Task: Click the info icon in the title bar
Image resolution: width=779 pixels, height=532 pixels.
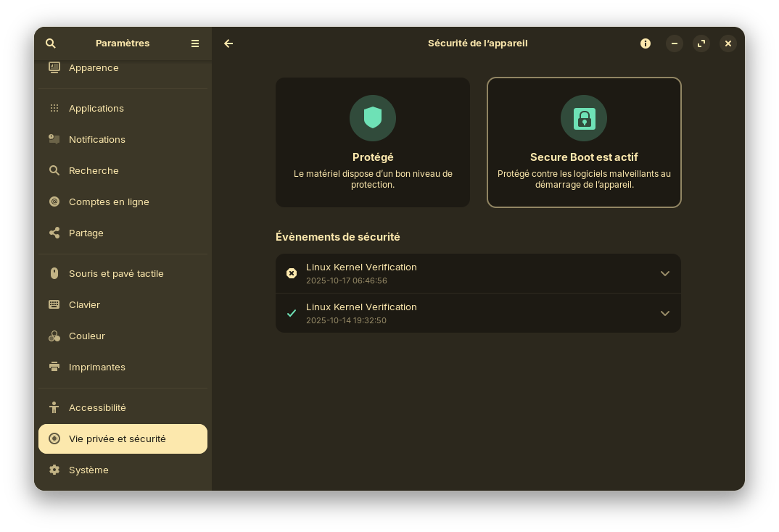Action: pyautogui.click(x=646, y=43)
